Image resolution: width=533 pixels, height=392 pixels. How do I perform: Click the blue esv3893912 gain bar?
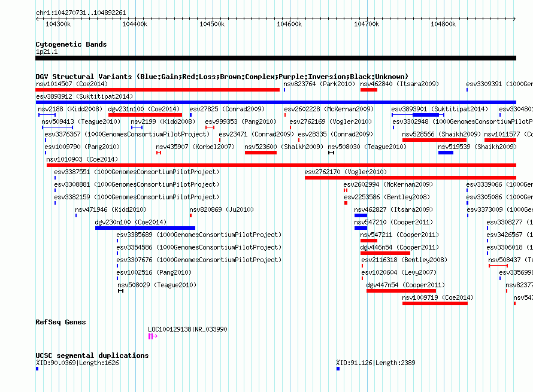click(x=275, y=102)
